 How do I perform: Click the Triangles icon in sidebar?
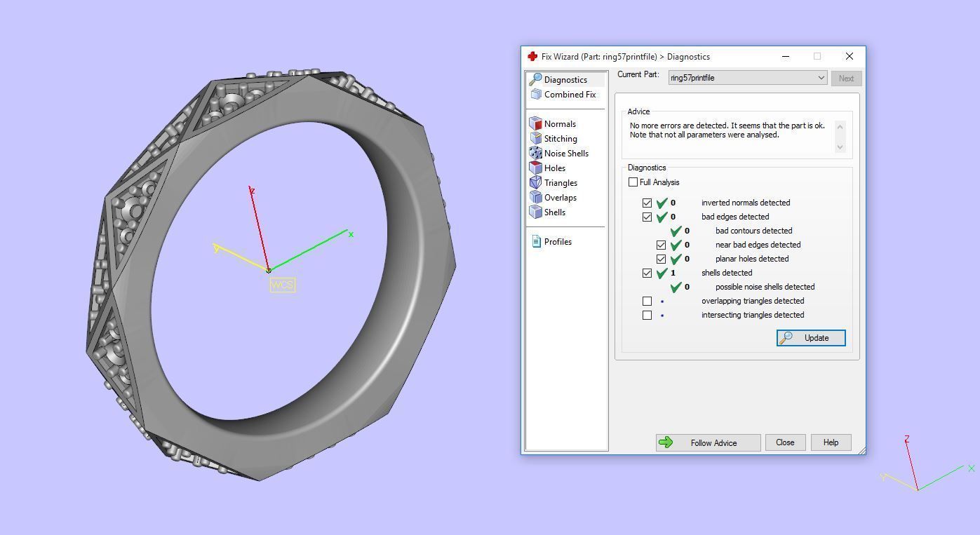tap(536, 182)
